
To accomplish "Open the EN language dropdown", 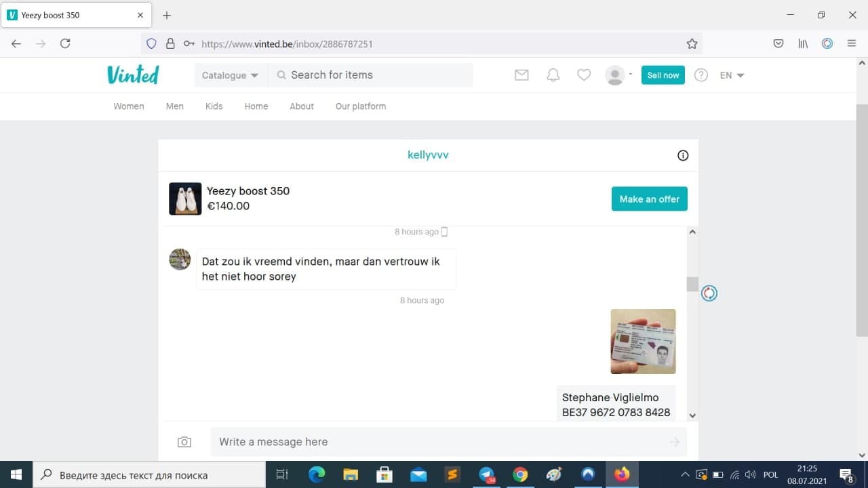I will point(732,75).
